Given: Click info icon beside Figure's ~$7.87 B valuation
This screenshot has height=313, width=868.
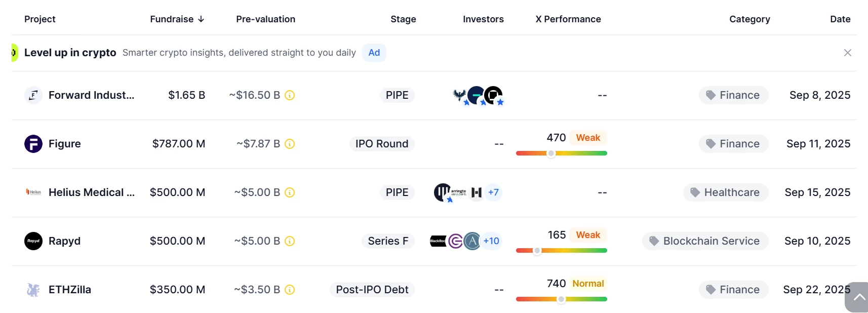Looking at the screenshot, I should click(x=290, y=144).
